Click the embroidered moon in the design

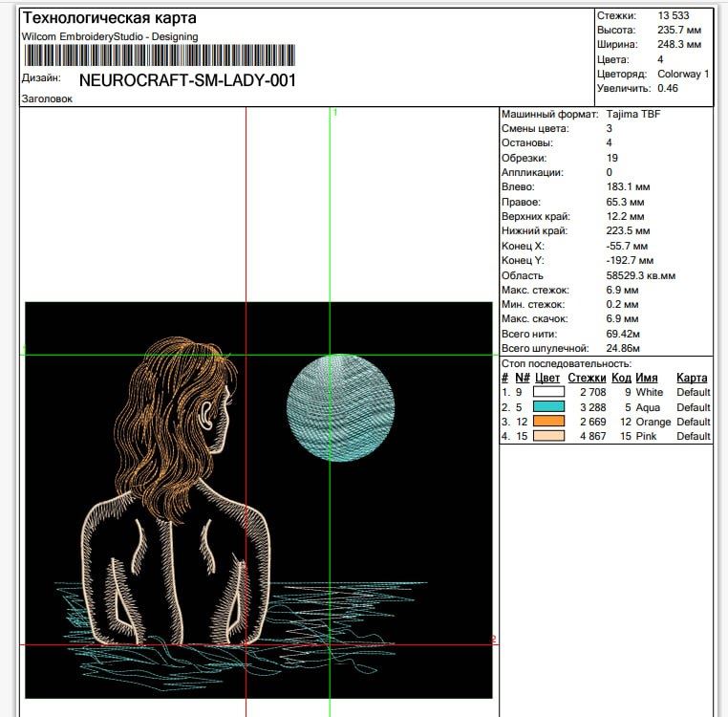click(340, 407)
